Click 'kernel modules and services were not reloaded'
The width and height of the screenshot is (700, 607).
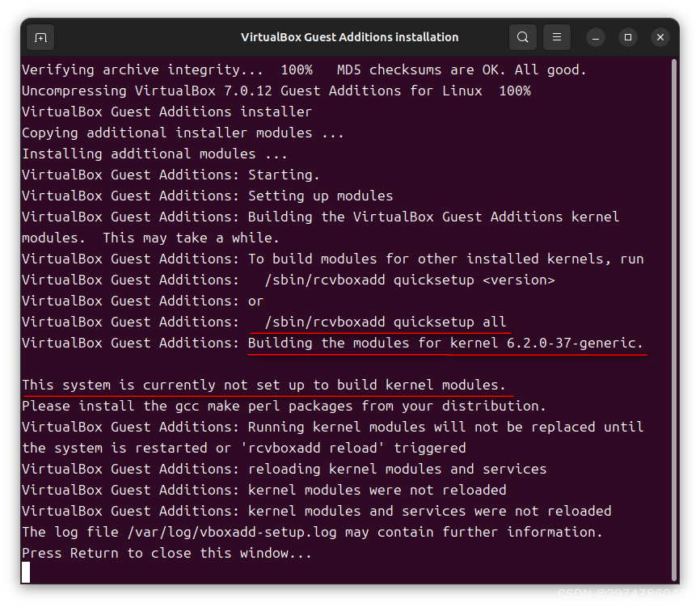pos(317,511)
